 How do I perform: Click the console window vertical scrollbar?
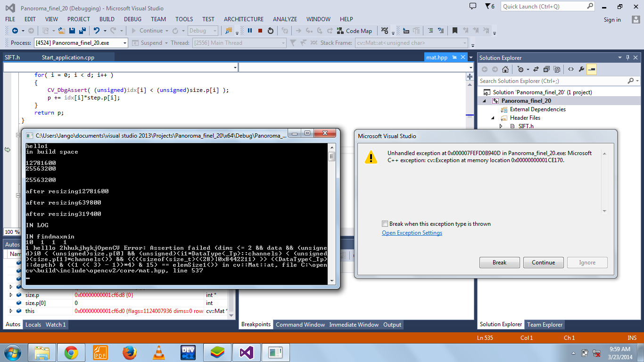pos(332,214)
